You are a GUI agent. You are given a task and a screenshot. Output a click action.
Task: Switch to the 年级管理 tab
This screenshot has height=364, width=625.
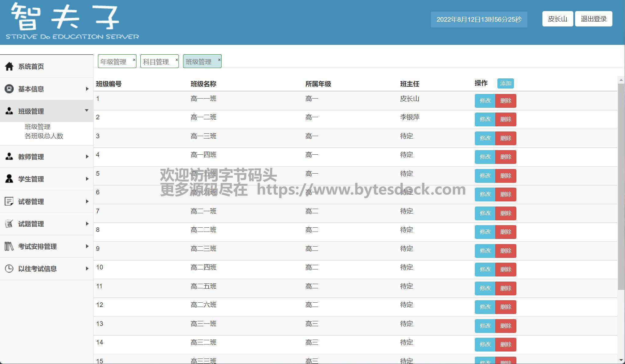[x=114, y=62]
